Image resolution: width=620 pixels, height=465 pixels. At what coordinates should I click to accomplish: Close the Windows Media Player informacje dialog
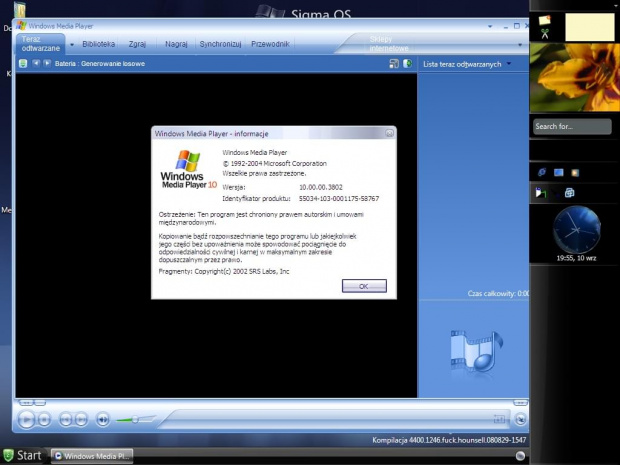click(x=389, y=133)
